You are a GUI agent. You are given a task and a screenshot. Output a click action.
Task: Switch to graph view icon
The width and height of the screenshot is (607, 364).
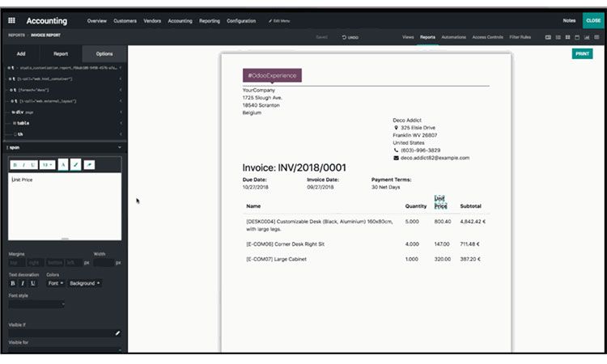point(587,37)
